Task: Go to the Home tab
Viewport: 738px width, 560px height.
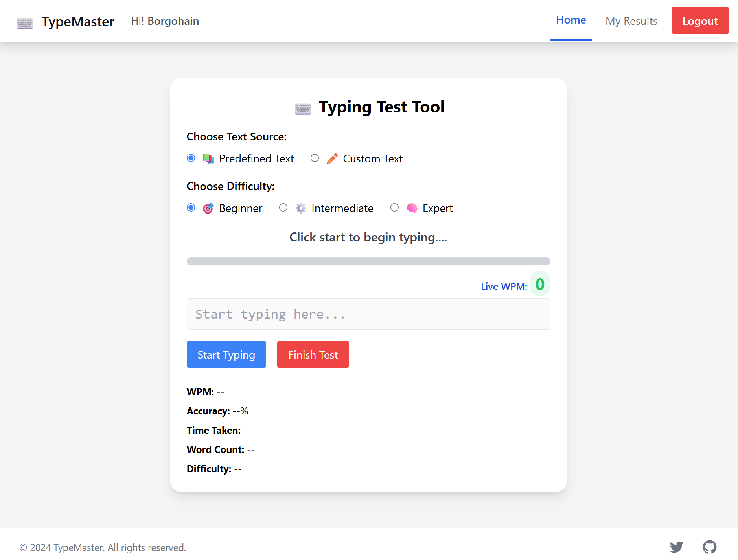Action: (571, 20)
